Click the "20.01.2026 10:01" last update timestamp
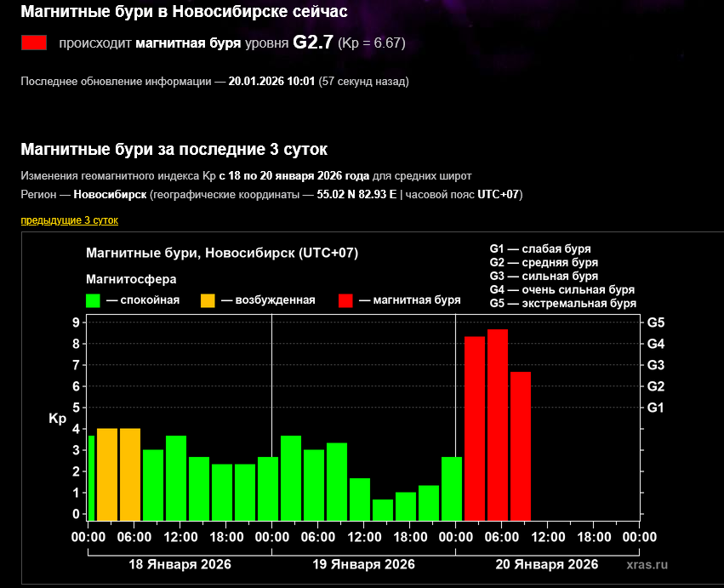The image size is (724, 588). (x=271, y=82)
